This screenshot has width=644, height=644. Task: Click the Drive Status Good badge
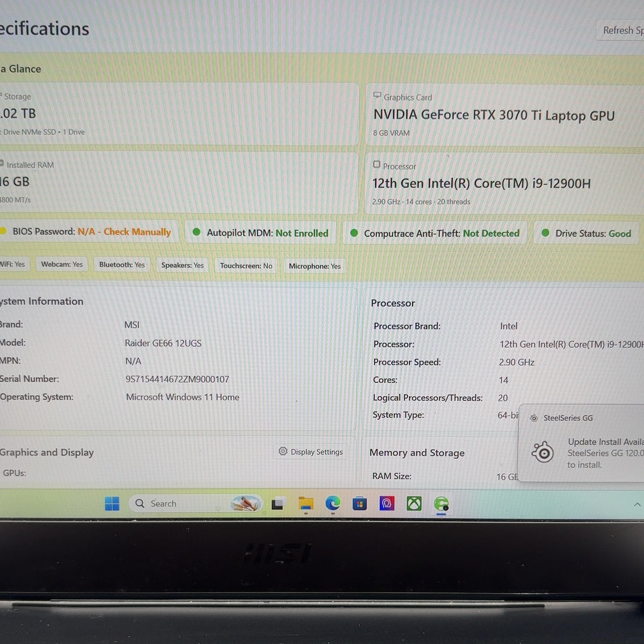(x=587, y=233)
